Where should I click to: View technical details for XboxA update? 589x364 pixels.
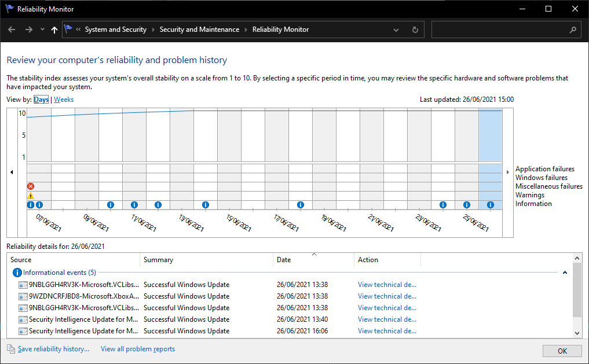point(387,296)
